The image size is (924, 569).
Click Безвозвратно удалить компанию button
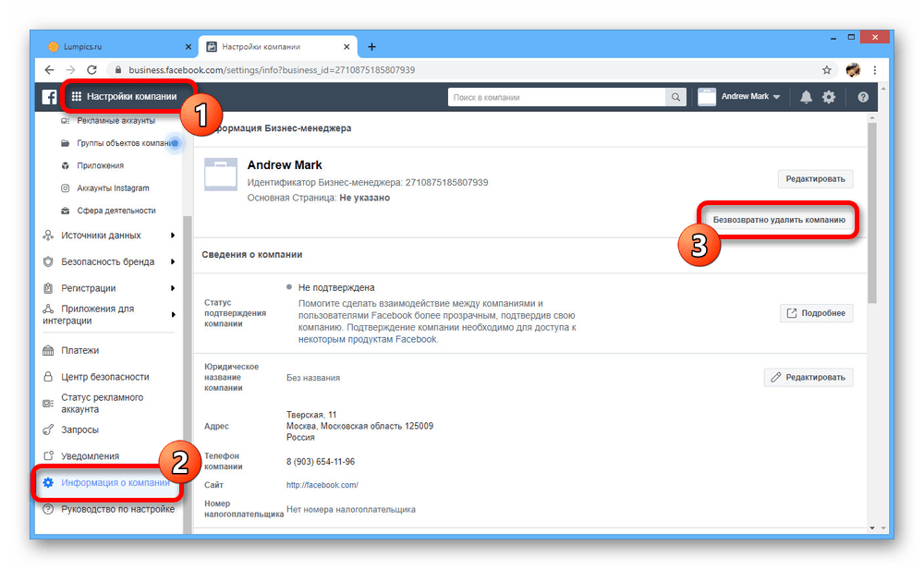click(x=778, y=220)
